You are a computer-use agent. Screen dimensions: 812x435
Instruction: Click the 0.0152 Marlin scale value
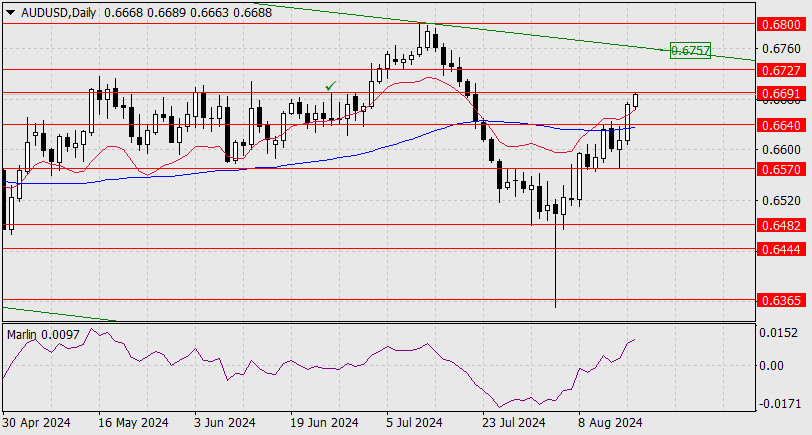(779, 333)
